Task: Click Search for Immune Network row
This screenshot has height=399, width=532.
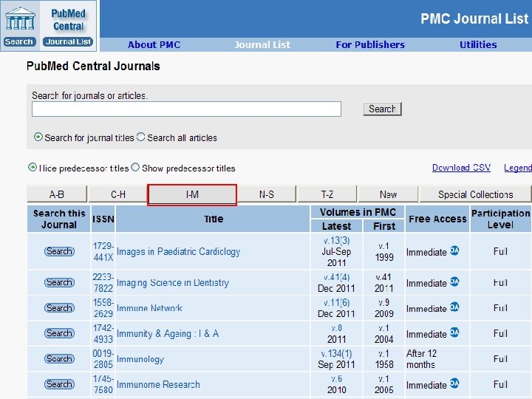Action: click(x=59, y=307)
